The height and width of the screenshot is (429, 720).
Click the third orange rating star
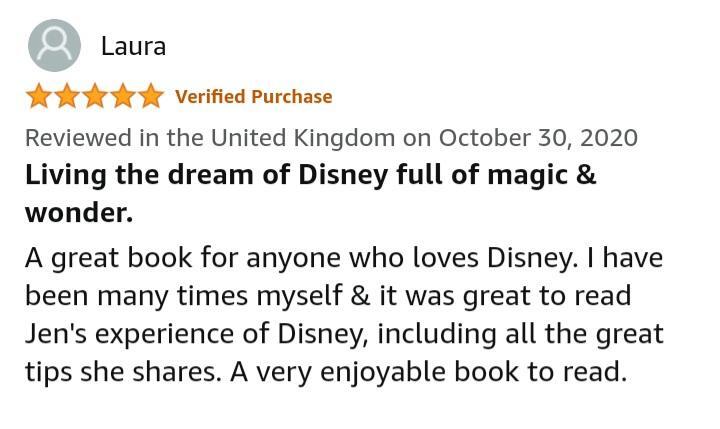tap(95, 96)
